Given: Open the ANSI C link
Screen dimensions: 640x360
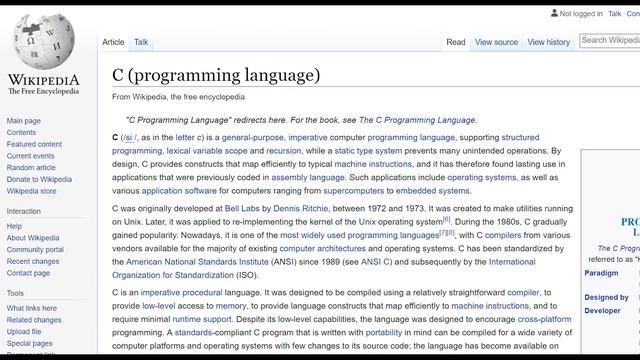Looking at the screenshot, I should 375,262.
